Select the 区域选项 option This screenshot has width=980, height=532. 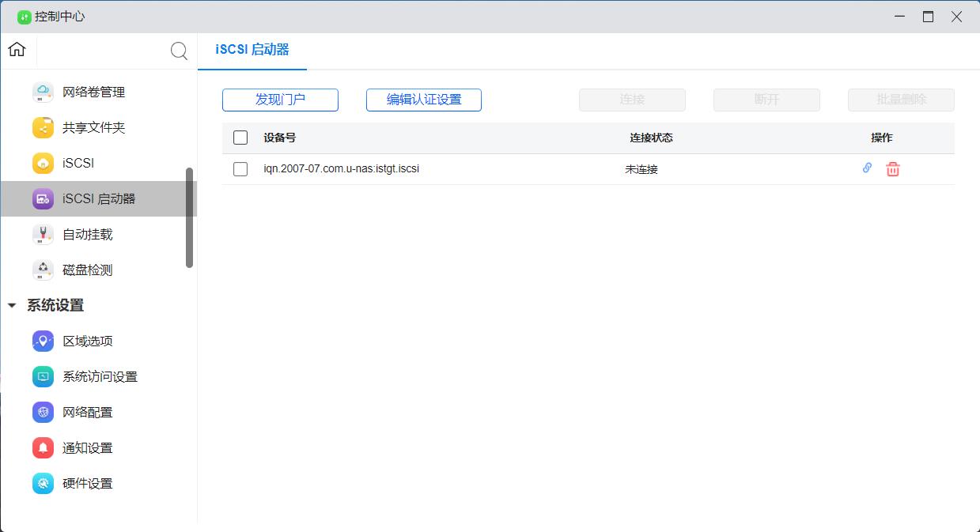[x=89, y=341]
